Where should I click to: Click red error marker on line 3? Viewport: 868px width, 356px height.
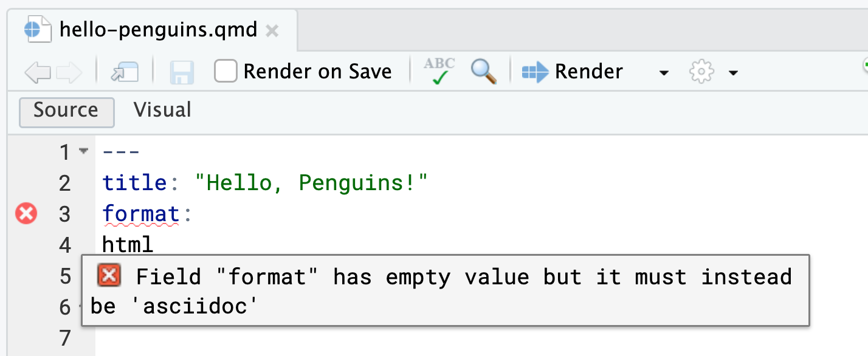pos(26,214)
